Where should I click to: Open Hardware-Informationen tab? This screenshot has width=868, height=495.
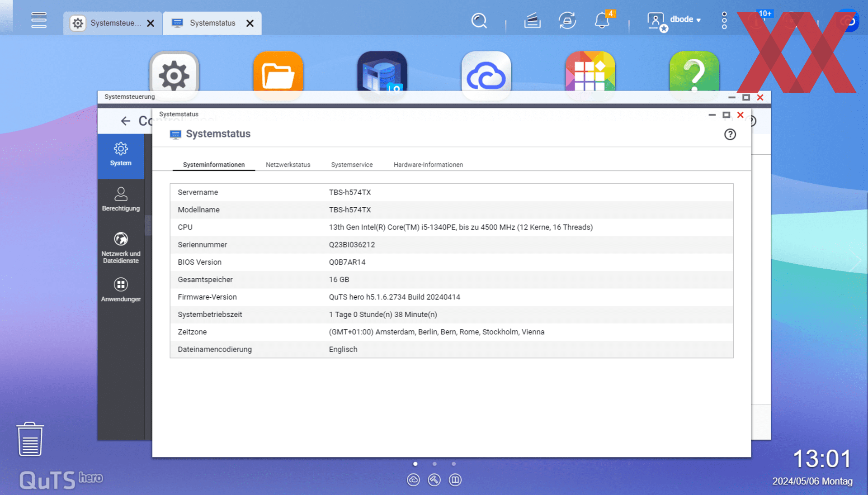(428, 165)
